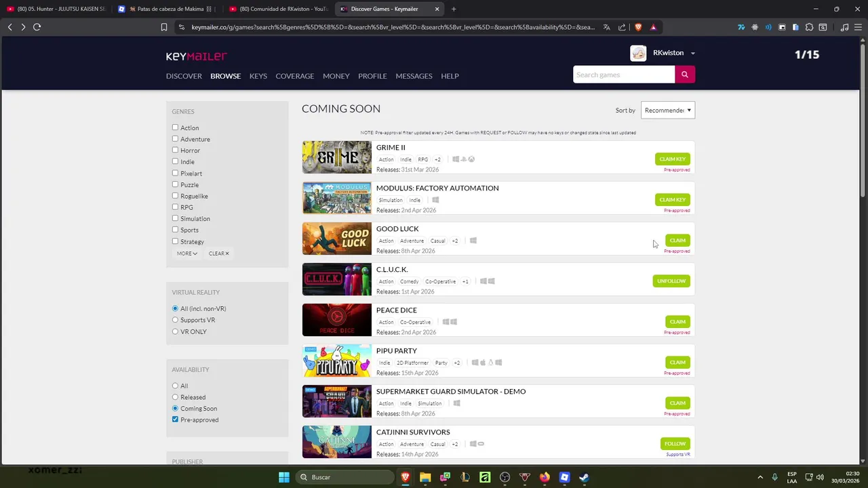868x488 pixels.
Task: Open League of Legends taskbar icon
Action: pos(465,477)
